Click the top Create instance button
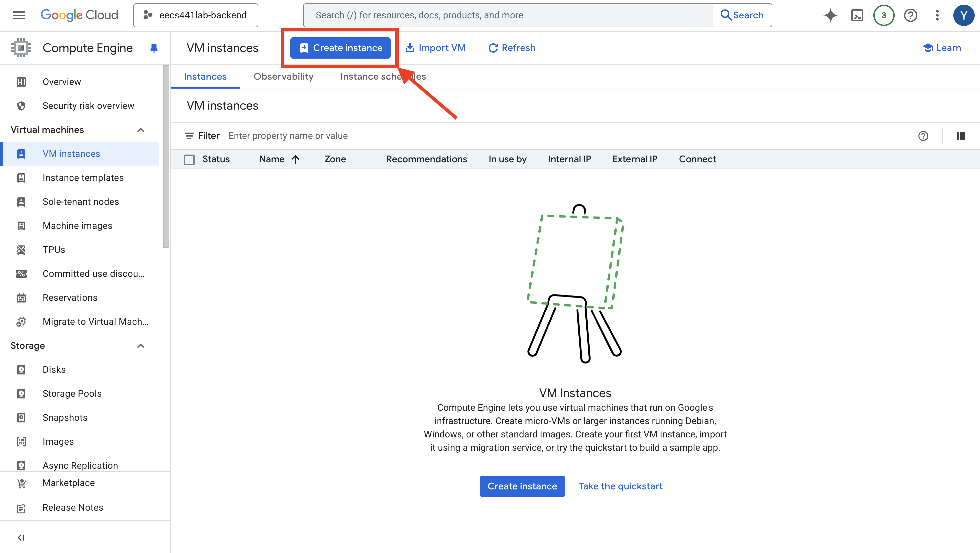The width and height of the screenshot is (980, 553). coord(340,48)
